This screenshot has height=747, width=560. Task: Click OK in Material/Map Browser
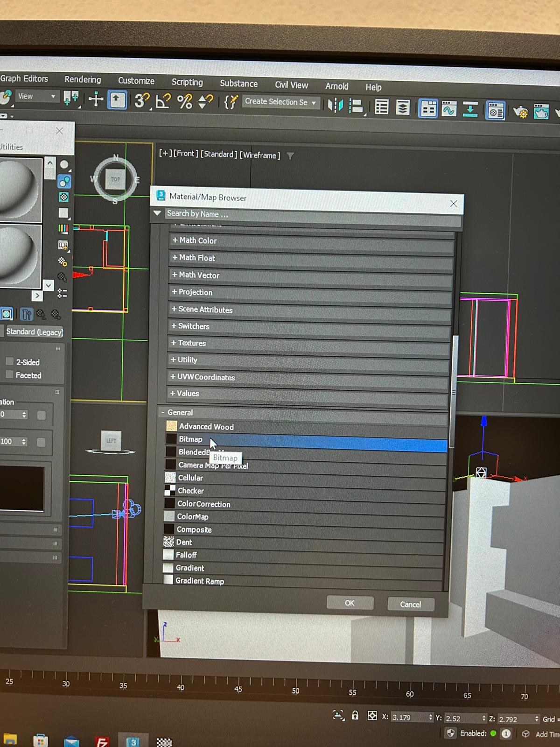(350, 603)
